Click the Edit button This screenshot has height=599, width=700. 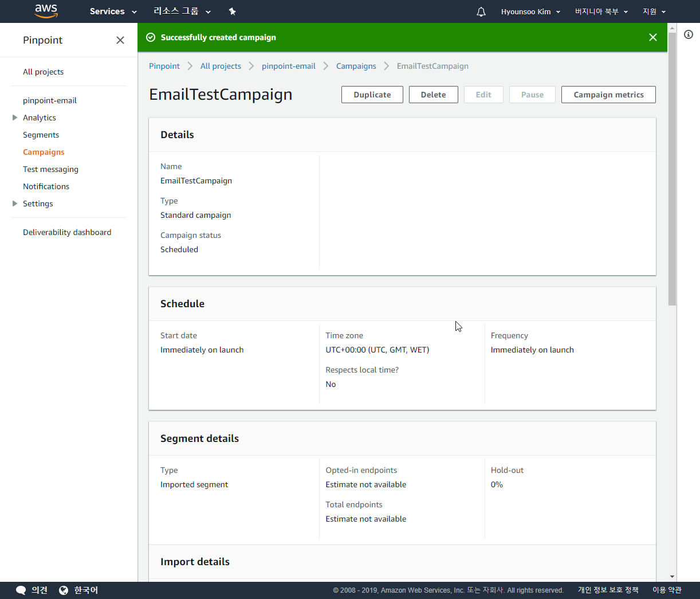pos(483,95)
